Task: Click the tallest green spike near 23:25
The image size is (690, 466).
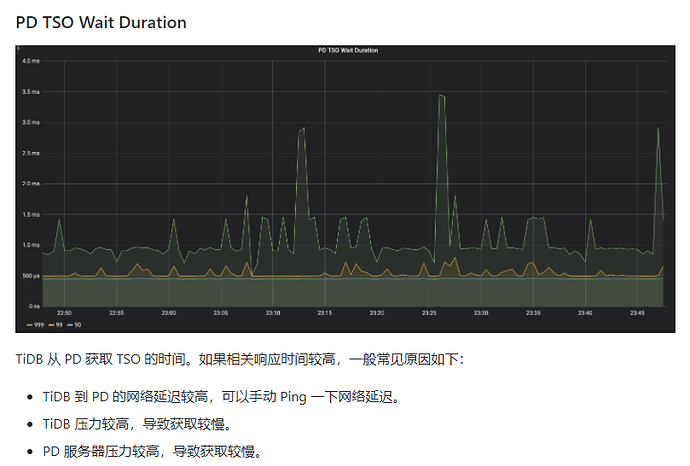Action: coord(441,95)
